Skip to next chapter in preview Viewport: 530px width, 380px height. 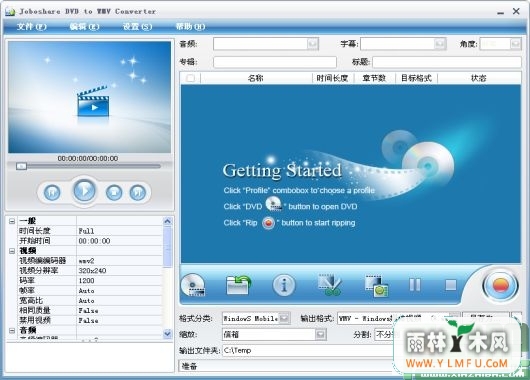pyautogui.click(x=138, y=193)
